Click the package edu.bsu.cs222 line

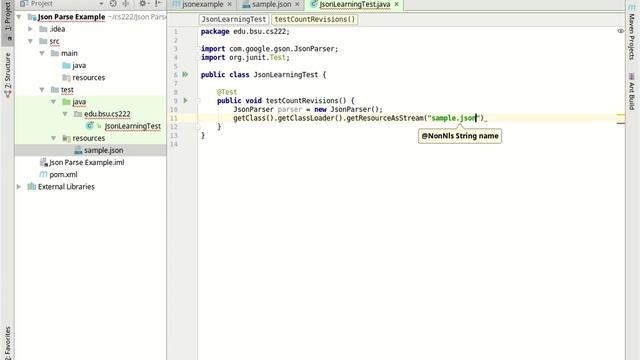click(245, 31)
